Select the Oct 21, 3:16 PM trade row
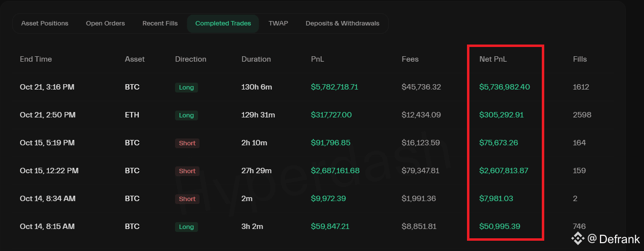 [x=47, y=87]
